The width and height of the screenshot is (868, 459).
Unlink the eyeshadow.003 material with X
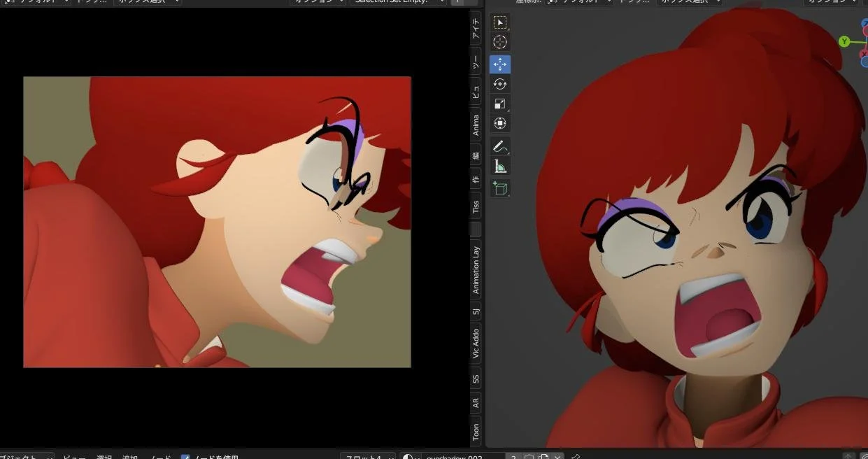click(x=557, y=457)
